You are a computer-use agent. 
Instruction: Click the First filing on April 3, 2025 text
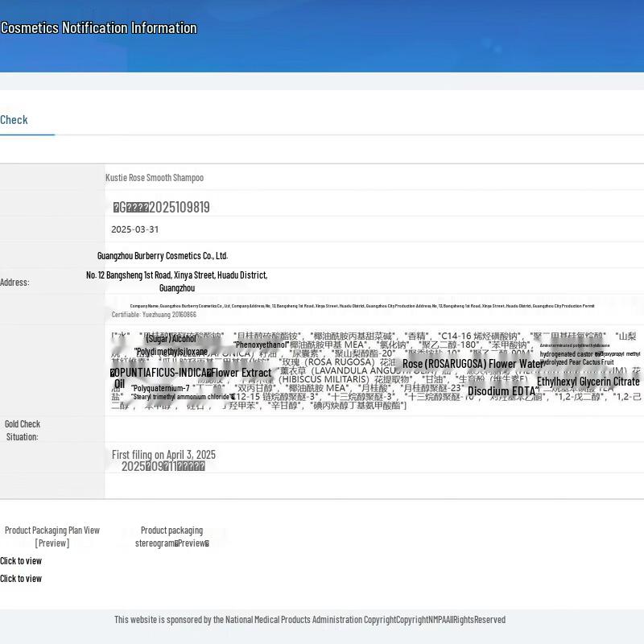click(x=163, y=455)
